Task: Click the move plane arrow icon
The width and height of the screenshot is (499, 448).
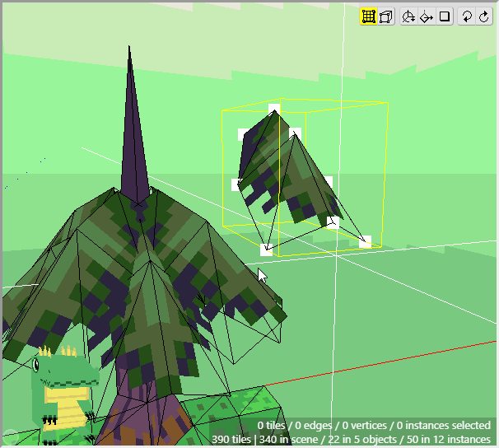Action: 427,16
